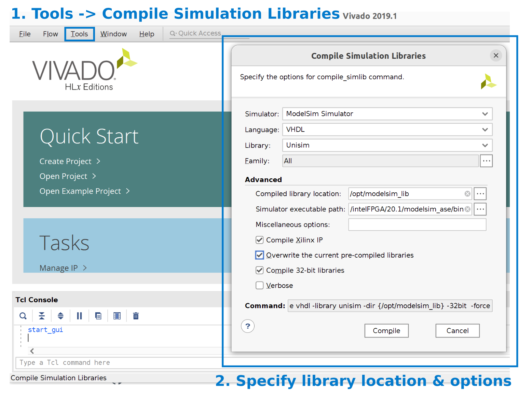Image resolution: width=532 pixels, height=398 pixels.
Task: Click the Open Project chevron arrow
Action: pos(94,176)
